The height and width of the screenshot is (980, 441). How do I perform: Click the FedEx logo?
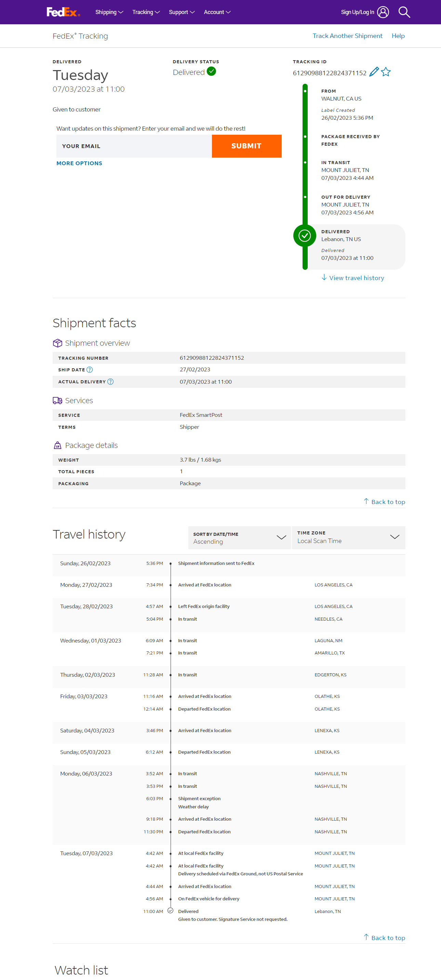coord(63,12)
